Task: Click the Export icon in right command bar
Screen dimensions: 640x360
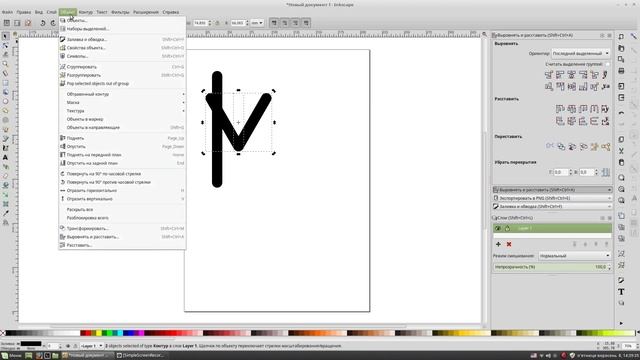Action: 621,98
